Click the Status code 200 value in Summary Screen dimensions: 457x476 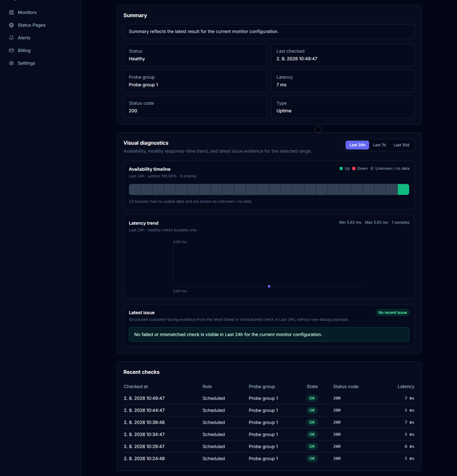pos(133,111)
